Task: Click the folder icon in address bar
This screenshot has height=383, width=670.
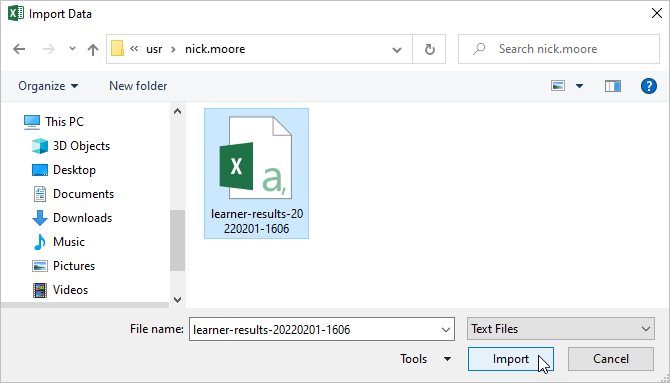Action: click(118, 49)
